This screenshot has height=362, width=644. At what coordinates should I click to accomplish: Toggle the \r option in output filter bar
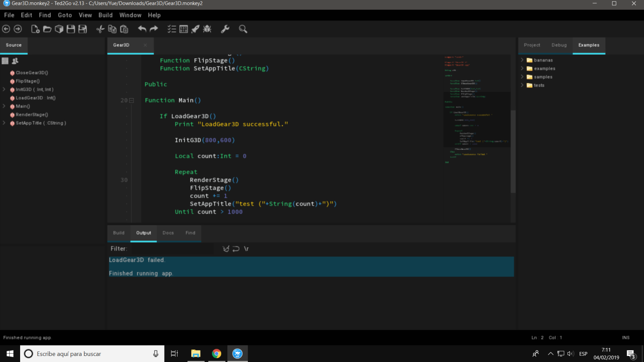click(246, 249)
